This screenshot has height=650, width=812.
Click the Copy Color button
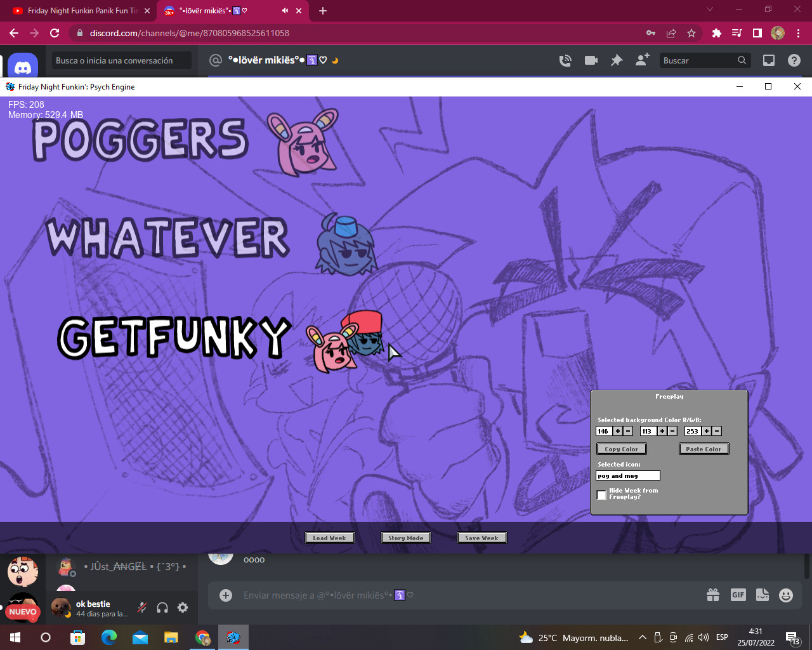(x=622, y=449)
